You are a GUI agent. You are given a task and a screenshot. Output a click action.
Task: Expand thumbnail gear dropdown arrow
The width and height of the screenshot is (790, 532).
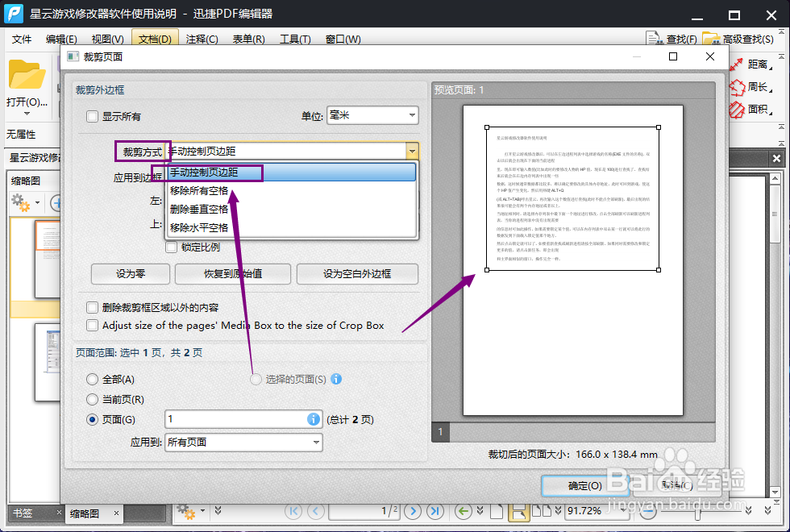pos(37,203)
